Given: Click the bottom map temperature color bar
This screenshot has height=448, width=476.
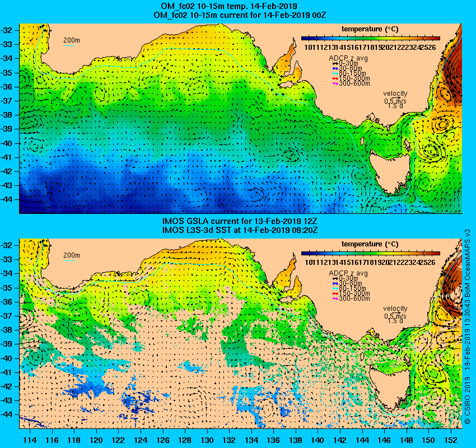Looking at the screenshot, I should coord(371,253).
